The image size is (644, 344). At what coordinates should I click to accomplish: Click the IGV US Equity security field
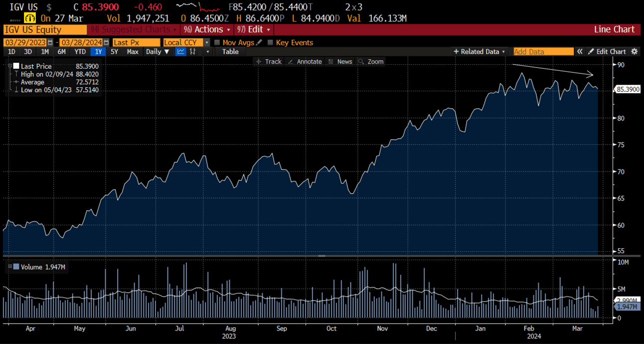tap(45, 29)
